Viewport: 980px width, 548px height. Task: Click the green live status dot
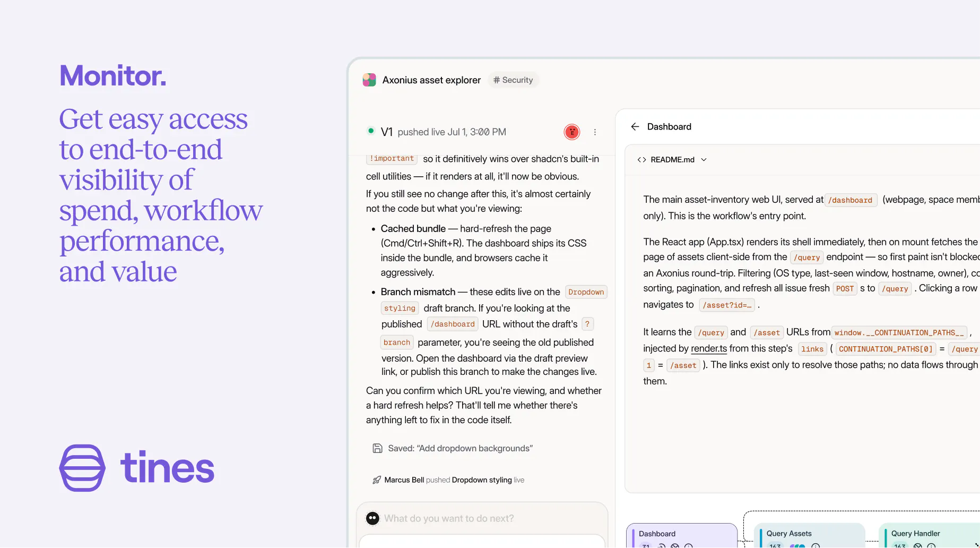pyautogui.click(x=371, y=131)
